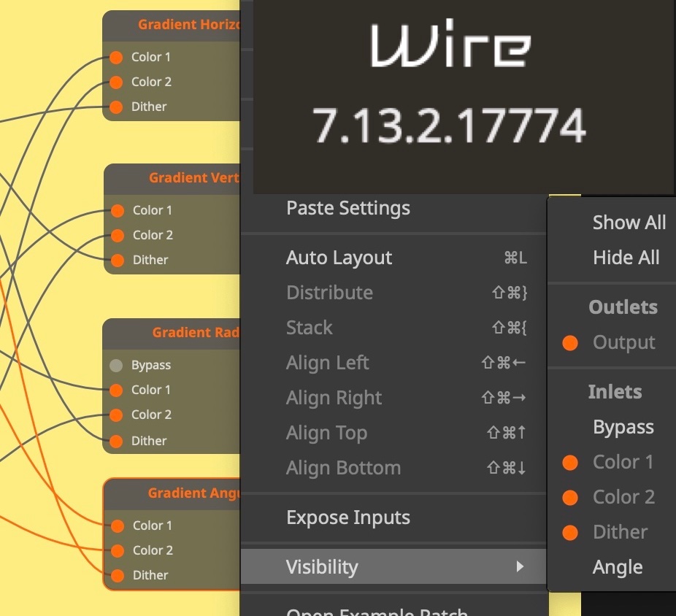
Task: Toggle Dither inlet visibility in submenu
Action: click(x=619, y=532)
